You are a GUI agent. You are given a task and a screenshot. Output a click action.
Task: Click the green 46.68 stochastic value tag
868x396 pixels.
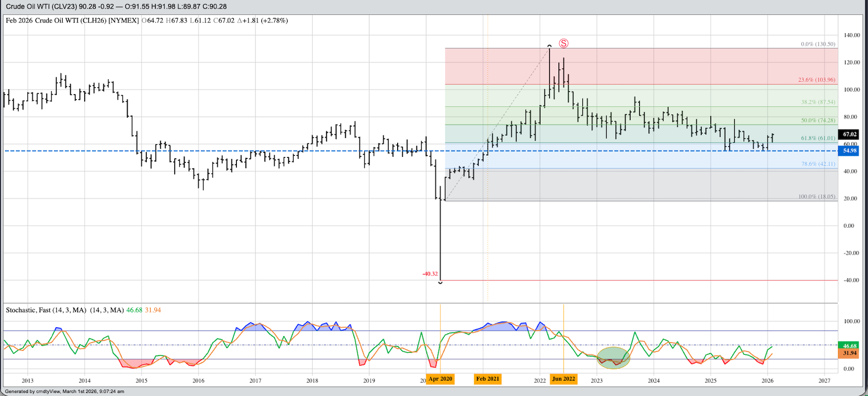[x=849, y=346]
